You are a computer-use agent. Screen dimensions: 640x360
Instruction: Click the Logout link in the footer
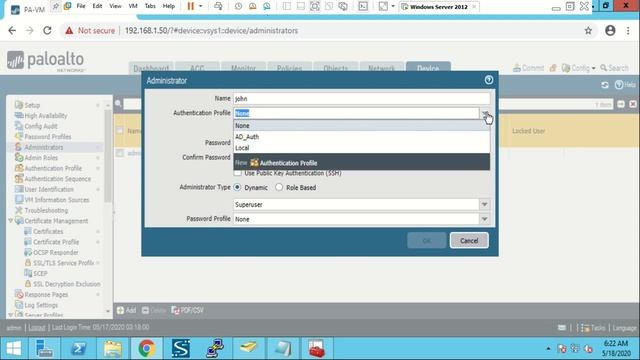37,328
